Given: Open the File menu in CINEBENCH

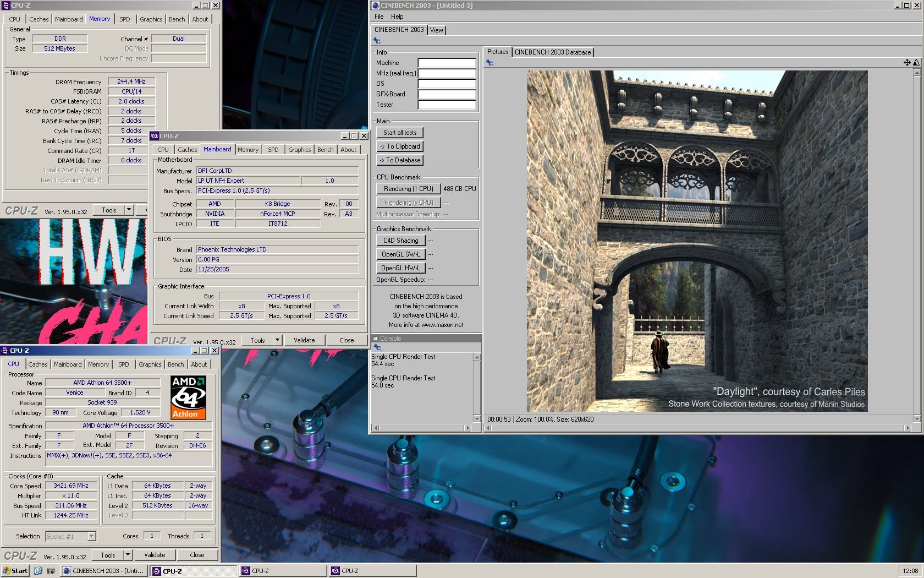Looking at the screenshot, I should click(x=379, y=17).
